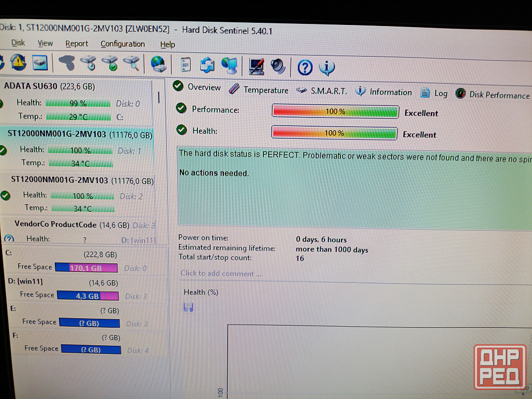Viewport: 532px width, 399px height.
Task: Click the blue refresh arrows toolbar icon
Action: pyautogui.click(x=207, y=65)
